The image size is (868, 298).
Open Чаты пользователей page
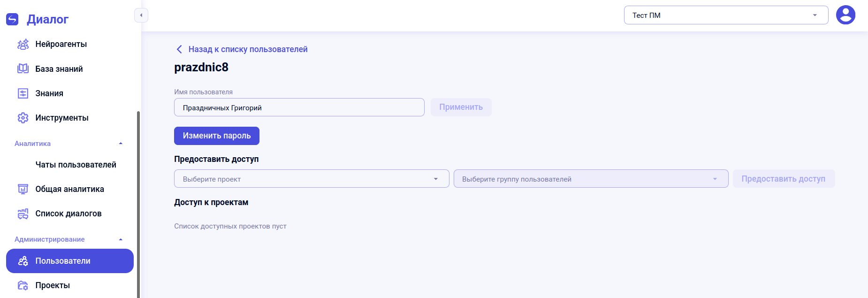point(70,165)
